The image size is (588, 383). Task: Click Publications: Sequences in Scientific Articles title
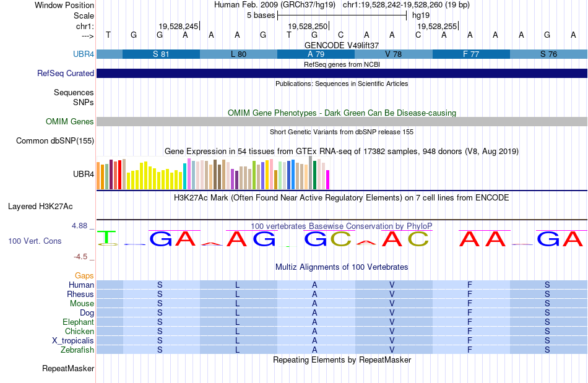342,84
